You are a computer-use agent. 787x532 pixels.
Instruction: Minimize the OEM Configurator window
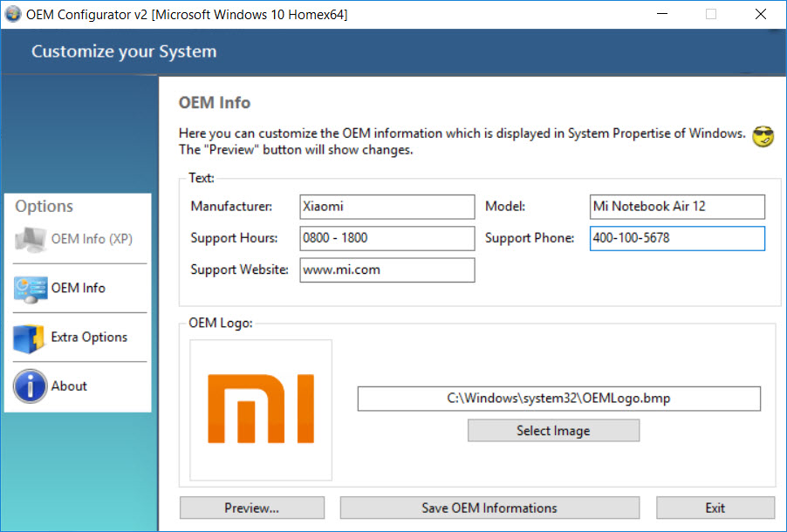662,14
